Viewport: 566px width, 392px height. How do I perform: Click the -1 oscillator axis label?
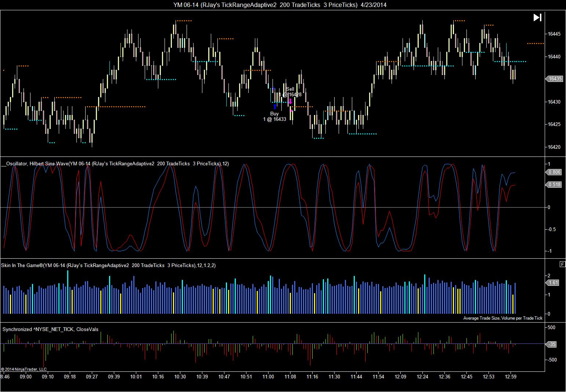[x=549, y=251]
